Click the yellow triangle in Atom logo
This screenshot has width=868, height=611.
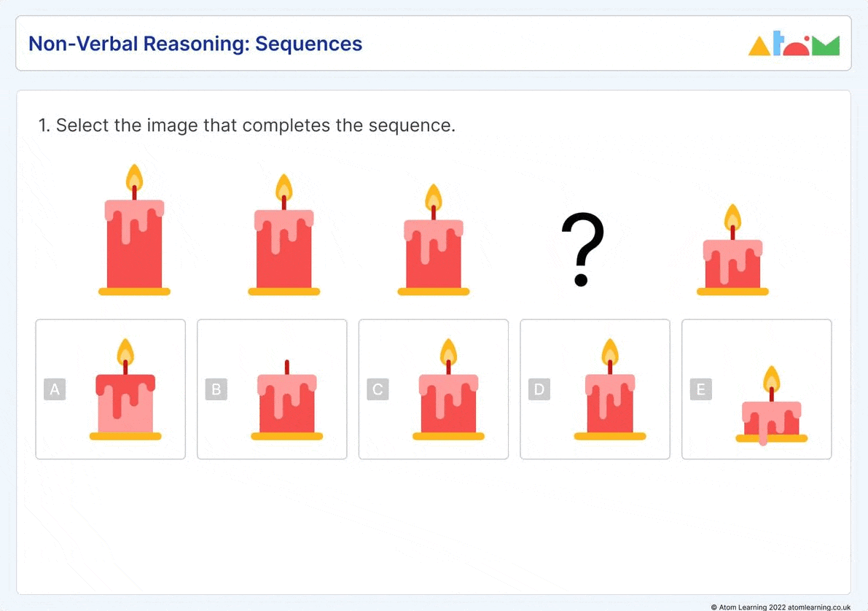759,46
